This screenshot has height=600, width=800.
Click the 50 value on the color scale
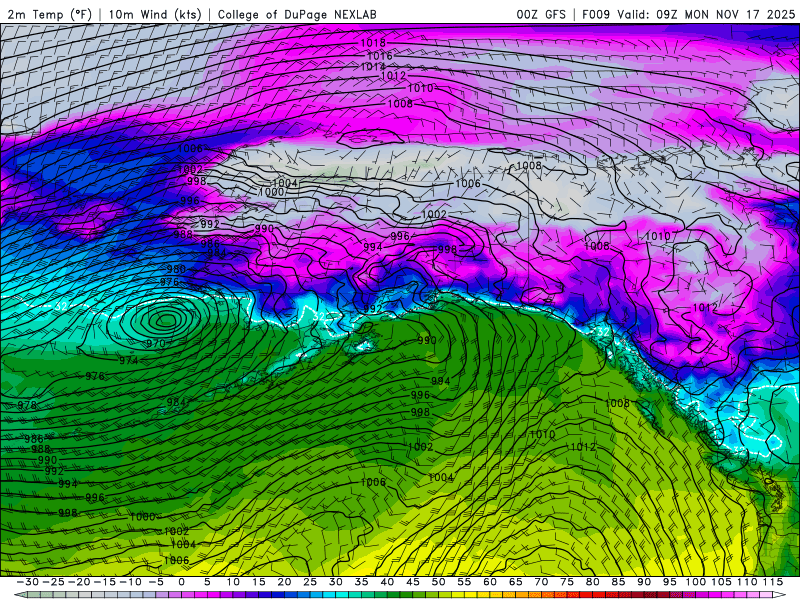pyautogui.click(x=438, y=582)
